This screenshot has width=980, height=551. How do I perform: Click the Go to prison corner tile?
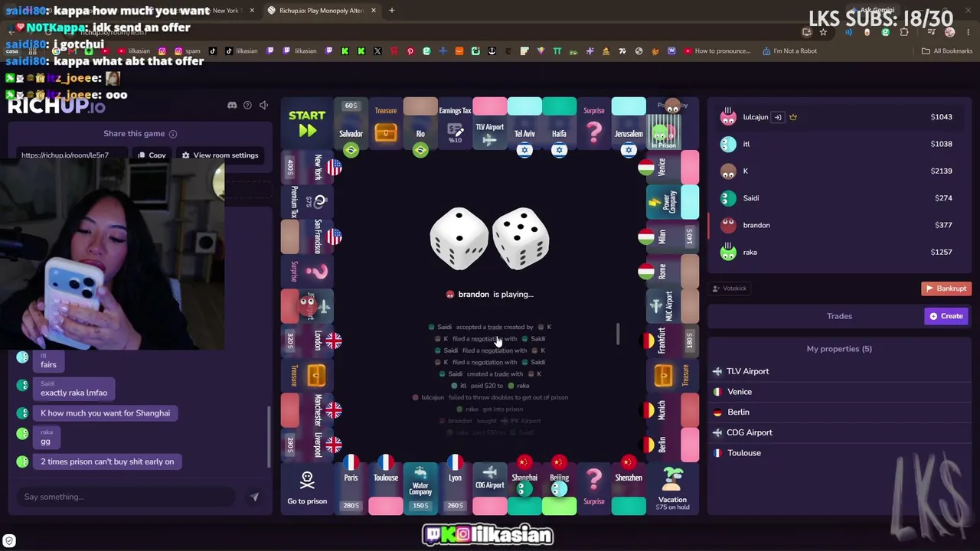pyautogui.click(x=307, y=488)
